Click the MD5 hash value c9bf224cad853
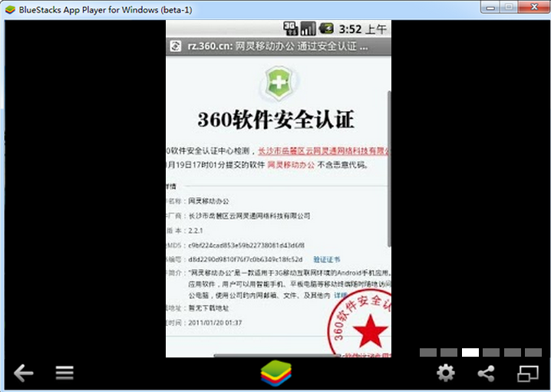 tap(246, 245)
